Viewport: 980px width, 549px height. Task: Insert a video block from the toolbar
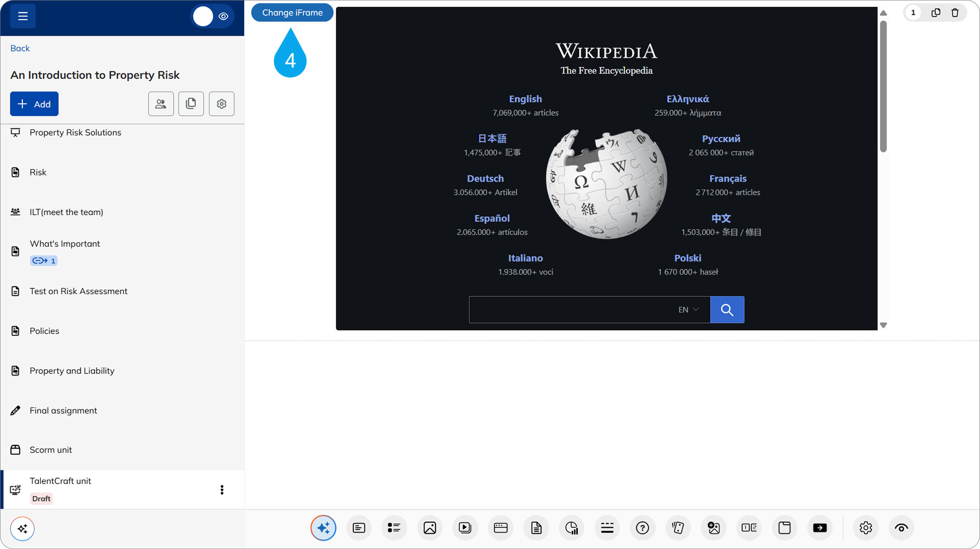pyautogui.click(x=465, y=528)
